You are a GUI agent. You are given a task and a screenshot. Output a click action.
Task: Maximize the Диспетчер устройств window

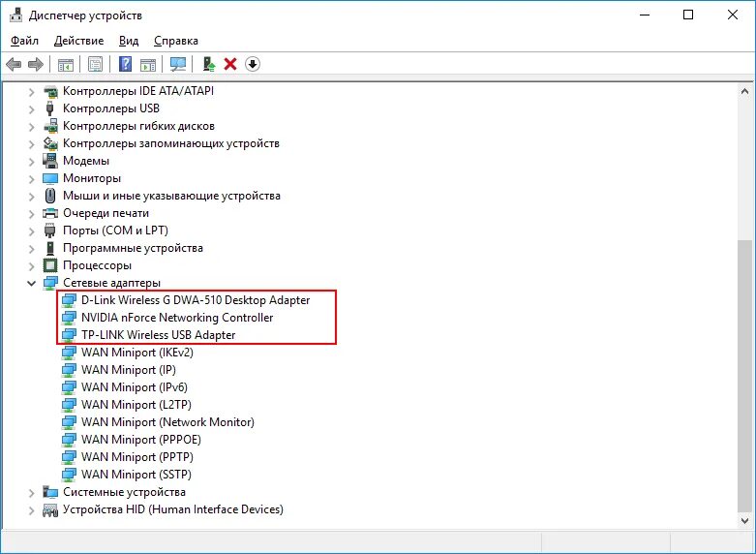tap(688, 15)
